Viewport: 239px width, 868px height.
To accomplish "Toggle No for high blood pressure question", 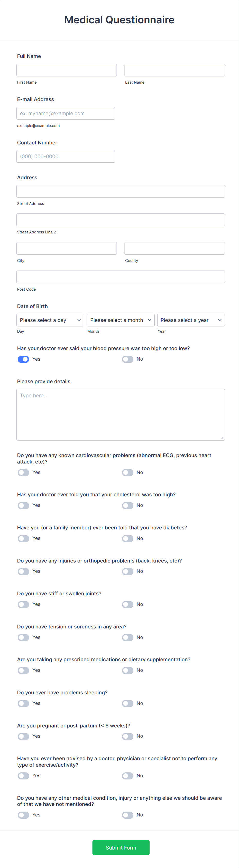I will coord(128,359).
